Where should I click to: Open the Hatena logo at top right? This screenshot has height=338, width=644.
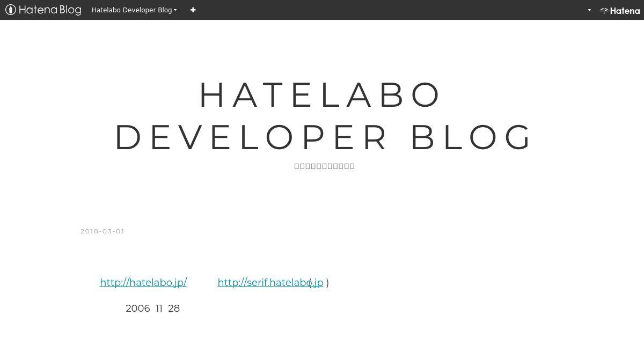pyautogui.click(x=620, y=10)
